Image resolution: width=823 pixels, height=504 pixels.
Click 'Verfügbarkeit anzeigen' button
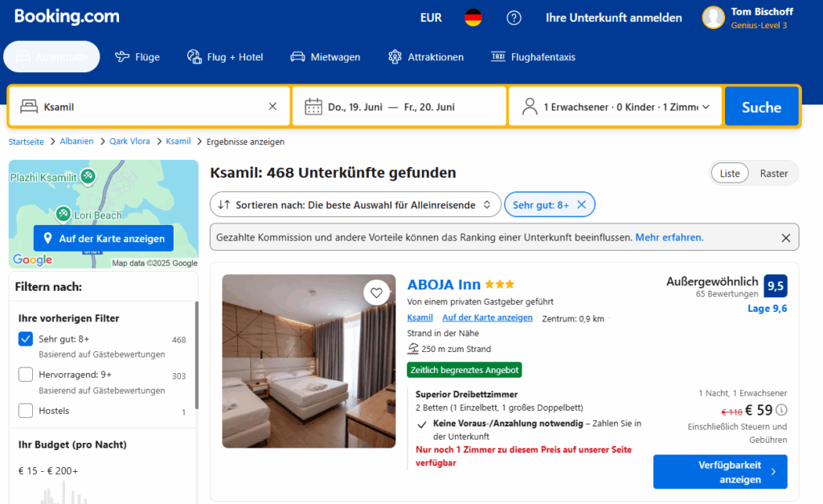tap(720, 472)
